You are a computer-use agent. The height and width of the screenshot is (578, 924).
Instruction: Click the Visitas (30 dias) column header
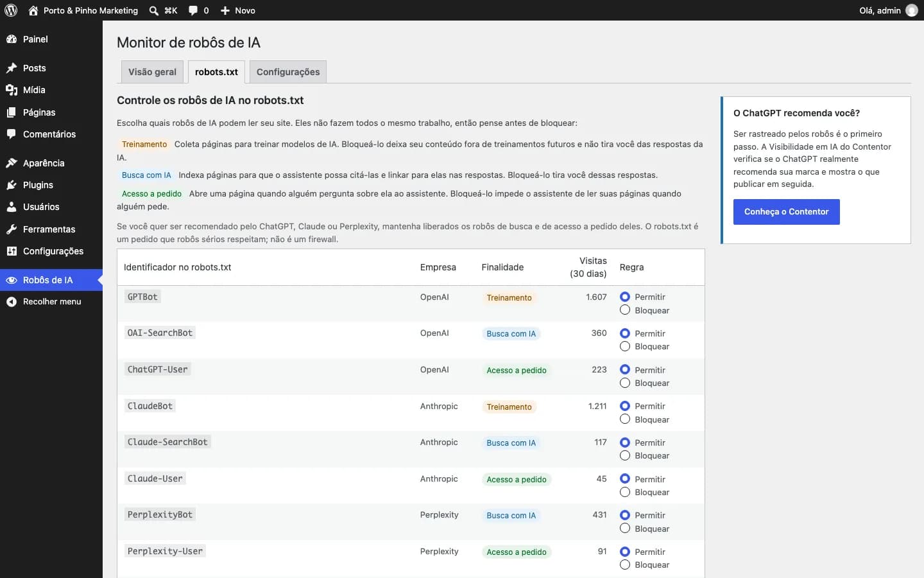[x=588, y=267]
